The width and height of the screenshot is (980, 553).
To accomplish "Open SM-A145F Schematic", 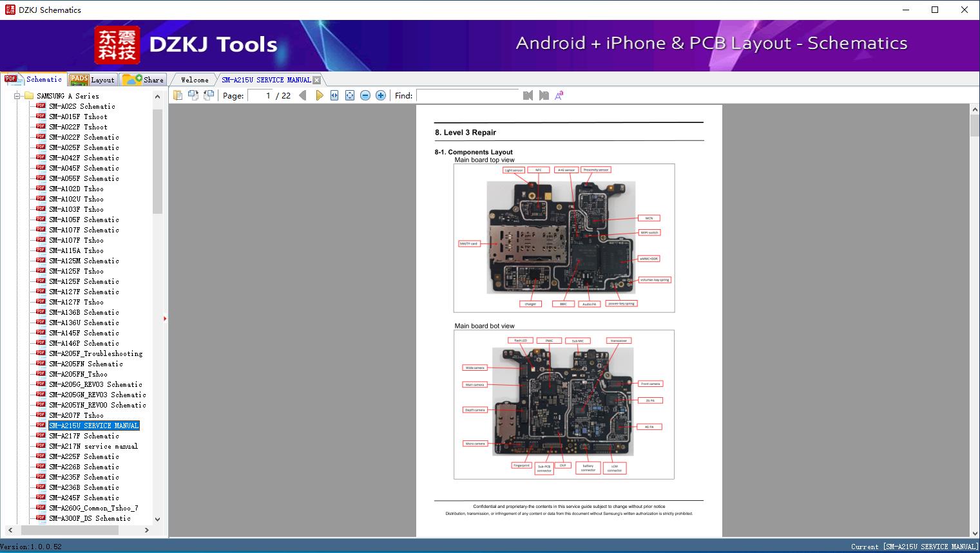I will coord(84,333).
